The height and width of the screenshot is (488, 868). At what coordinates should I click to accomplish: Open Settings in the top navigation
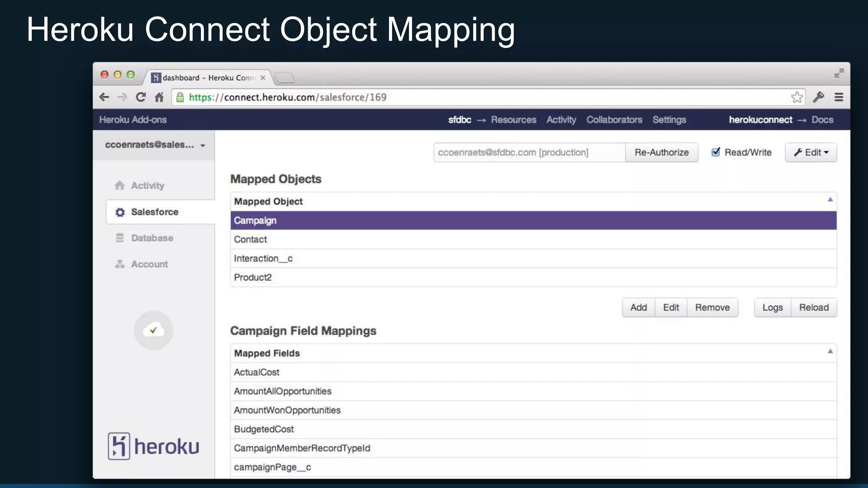tap(669, 120)
